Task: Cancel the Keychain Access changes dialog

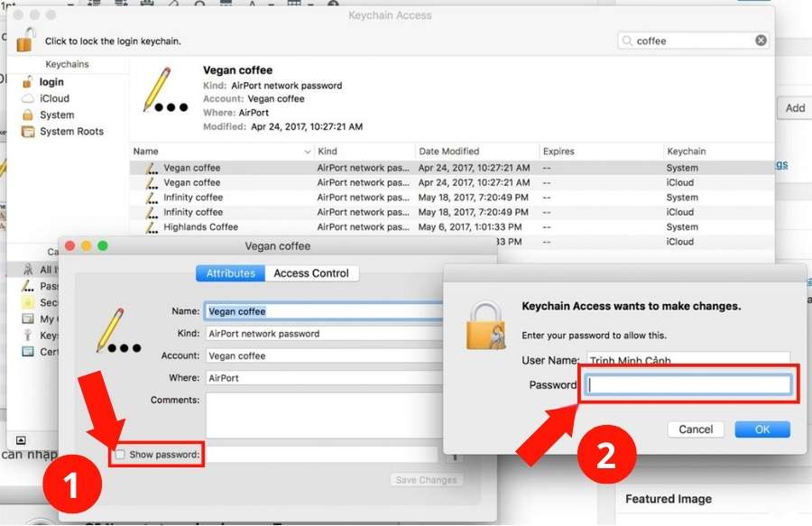Action: click(696, 429)
